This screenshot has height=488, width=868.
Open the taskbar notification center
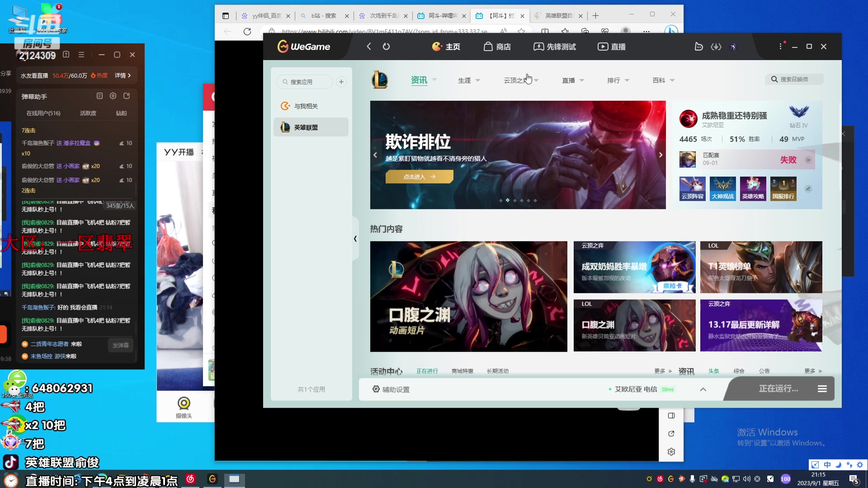pyautogui.click(x=854, y=479)
